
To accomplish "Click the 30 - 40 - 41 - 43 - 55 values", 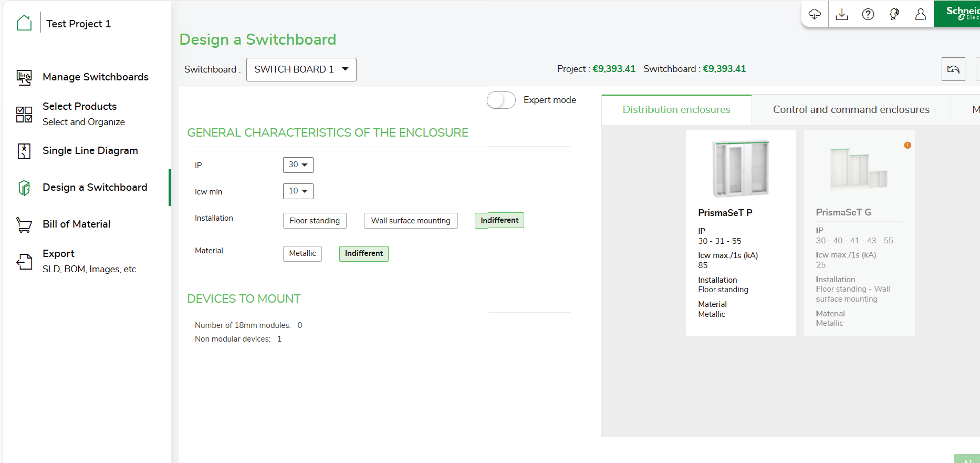I will coord(854,241).
